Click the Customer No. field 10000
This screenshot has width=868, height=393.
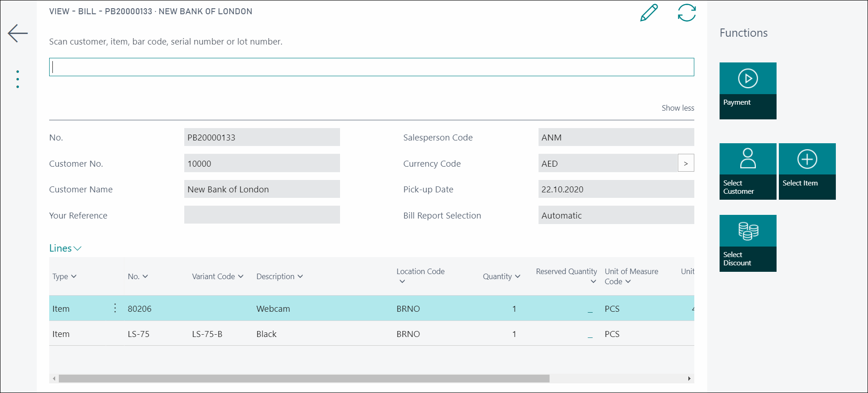262,163
